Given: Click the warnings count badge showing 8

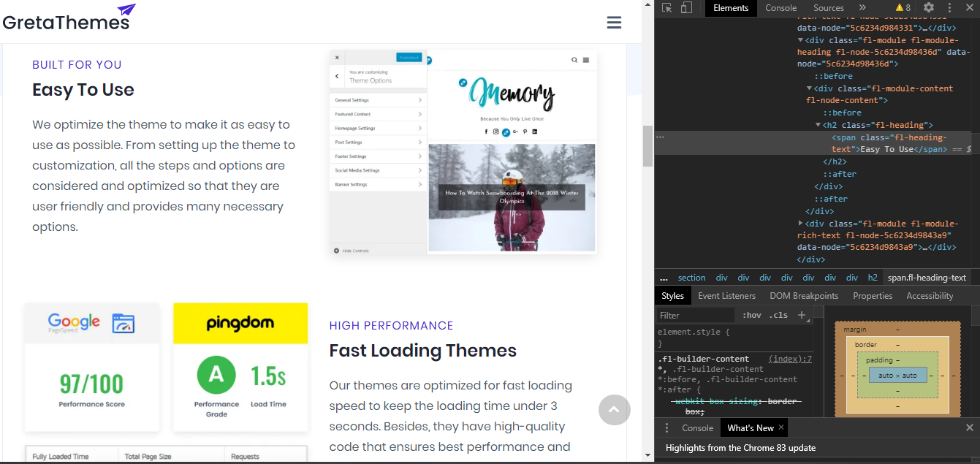Looking at the screenshot, I should [x=903, y=8].
